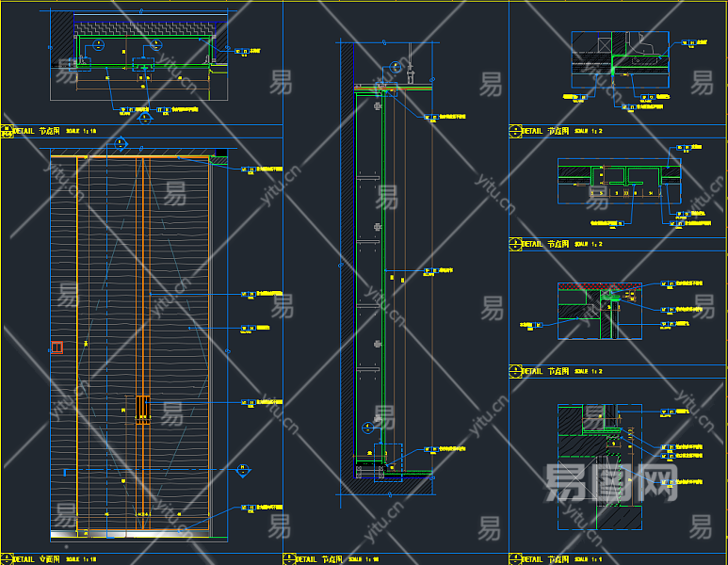Select the bottom-right DETAIL title with scale 1:1

(x=544, y=558)
